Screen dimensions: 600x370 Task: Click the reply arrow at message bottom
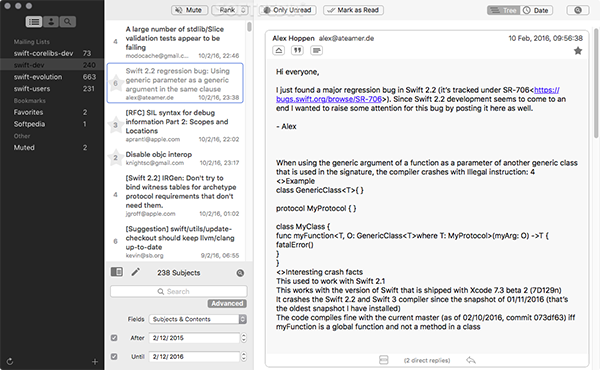471,360
